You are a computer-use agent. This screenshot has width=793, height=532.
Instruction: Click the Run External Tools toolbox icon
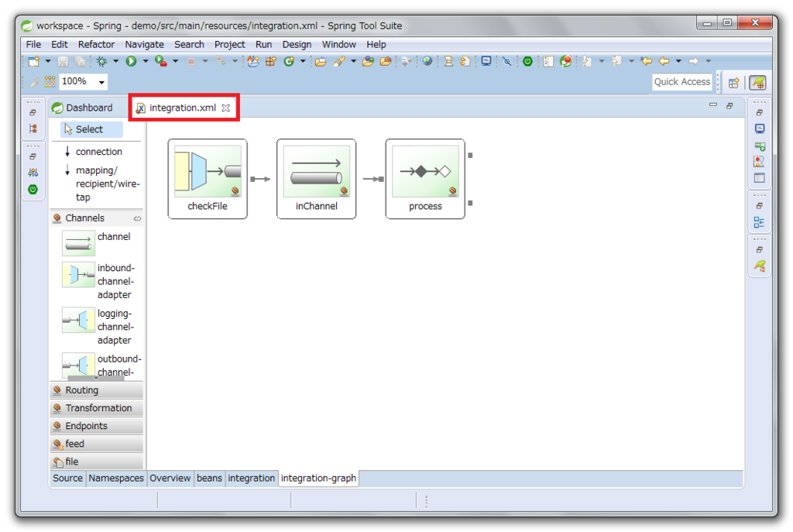(x=161, y=61)
